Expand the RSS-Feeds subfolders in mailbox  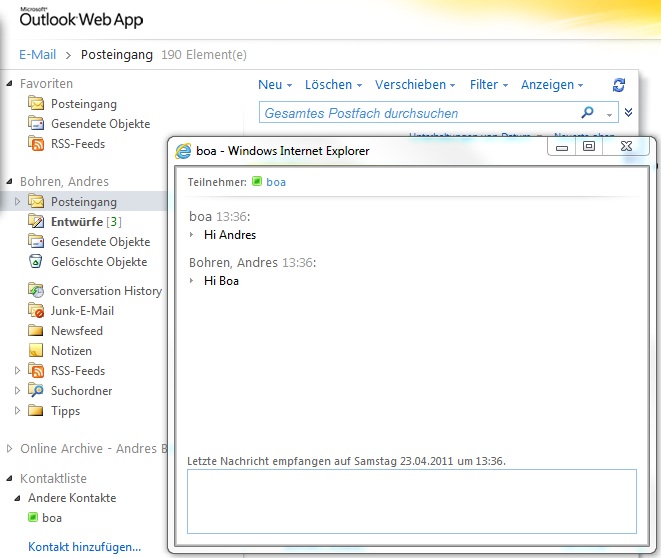[17, 370]
